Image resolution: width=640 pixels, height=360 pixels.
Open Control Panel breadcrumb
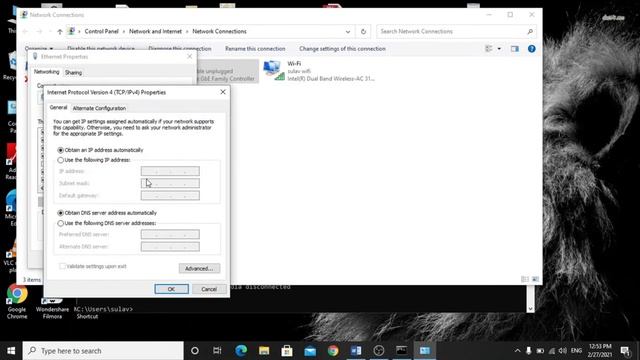(x=101, y=31)
